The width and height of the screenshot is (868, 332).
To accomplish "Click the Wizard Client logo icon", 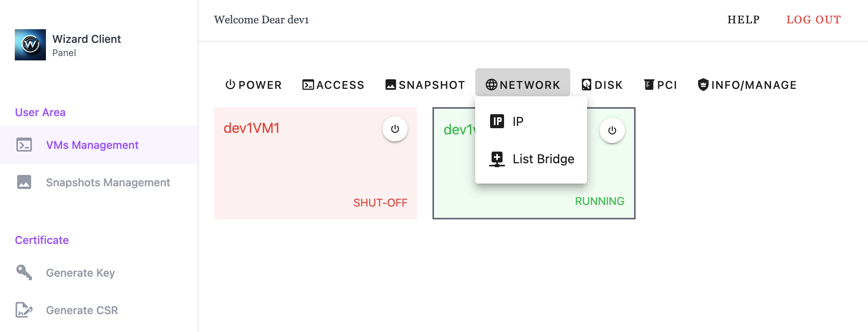I will (x=30, y=45).
